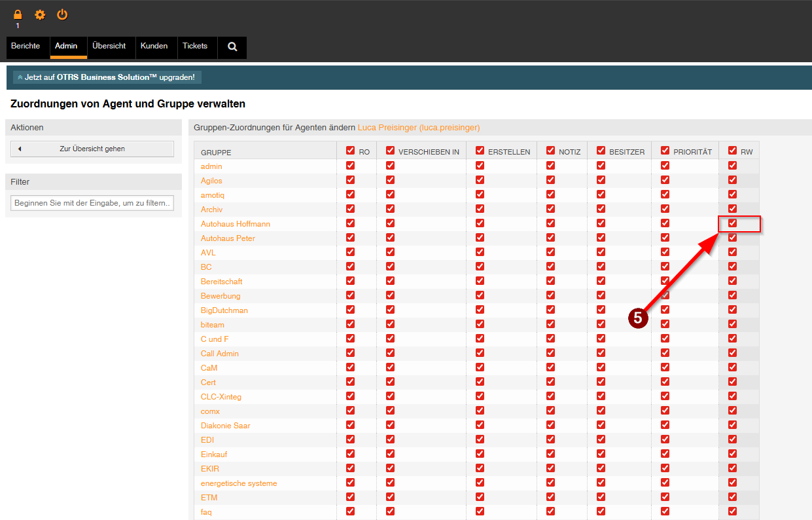Viewport: 812px width, 520px height.
Task: Open the Bereitschaft group link
Action: [x=222, y=282]
